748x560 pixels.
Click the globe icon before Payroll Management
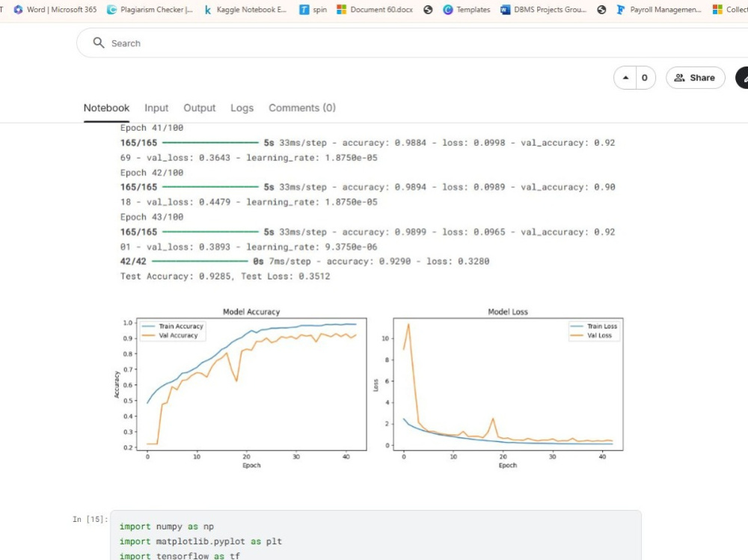click(601, 10)
